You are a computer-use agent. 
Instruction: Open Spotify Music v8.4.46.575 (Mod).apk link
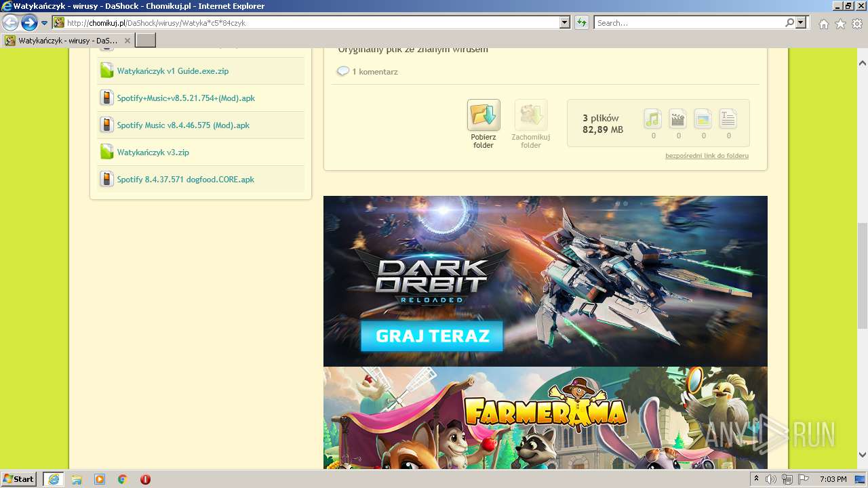click(x=183, y=125)
